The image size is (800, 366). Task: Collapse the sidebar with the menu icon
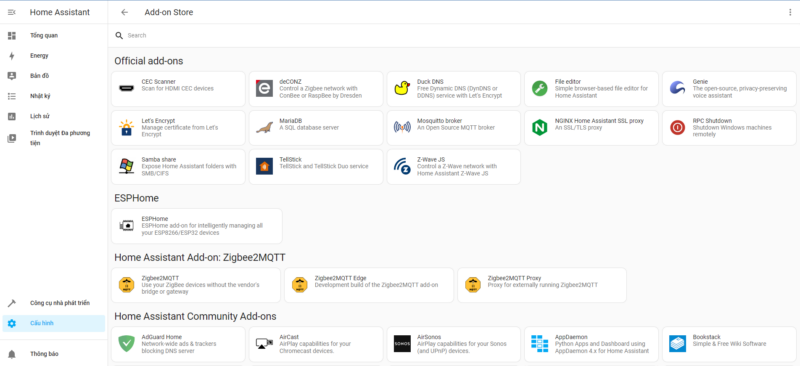point(12,12)
